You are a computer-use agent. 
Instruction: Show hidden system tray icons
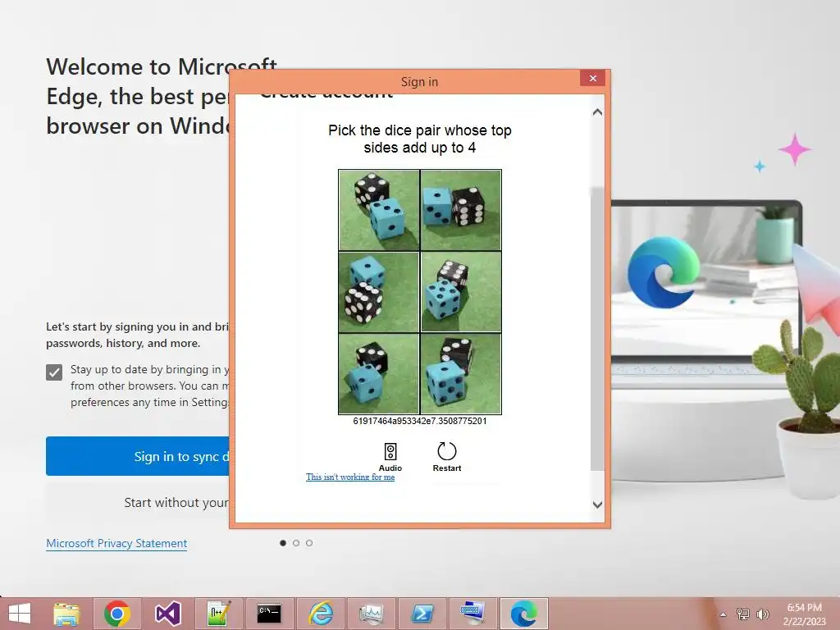tap(724, 614)
